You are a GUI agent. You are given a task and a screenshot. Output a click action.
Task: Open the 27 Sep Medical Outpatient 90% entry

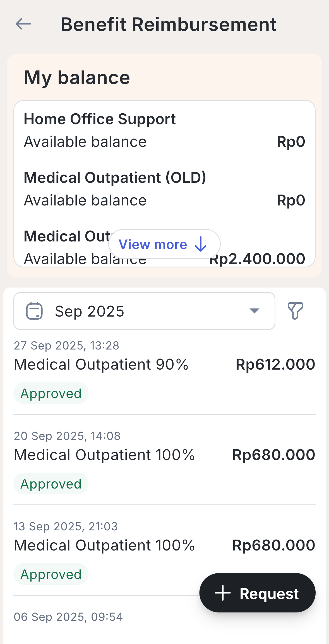point(101,365)
